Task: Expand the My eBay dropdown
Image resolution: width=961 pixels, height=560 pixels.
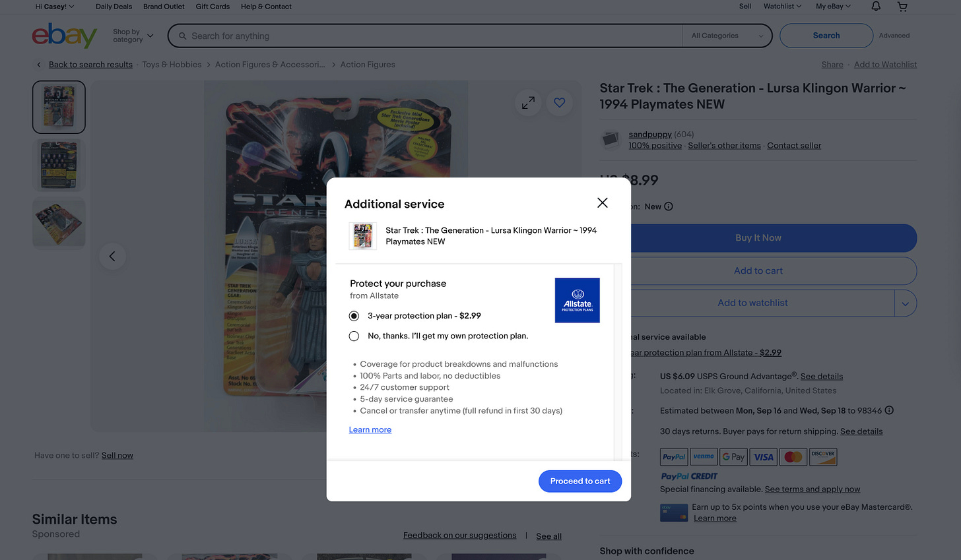Action: [833, 7]
